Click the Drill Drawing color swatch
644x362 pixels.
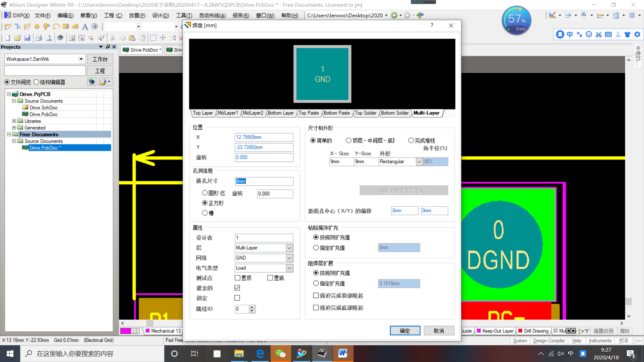coord(520,331)
